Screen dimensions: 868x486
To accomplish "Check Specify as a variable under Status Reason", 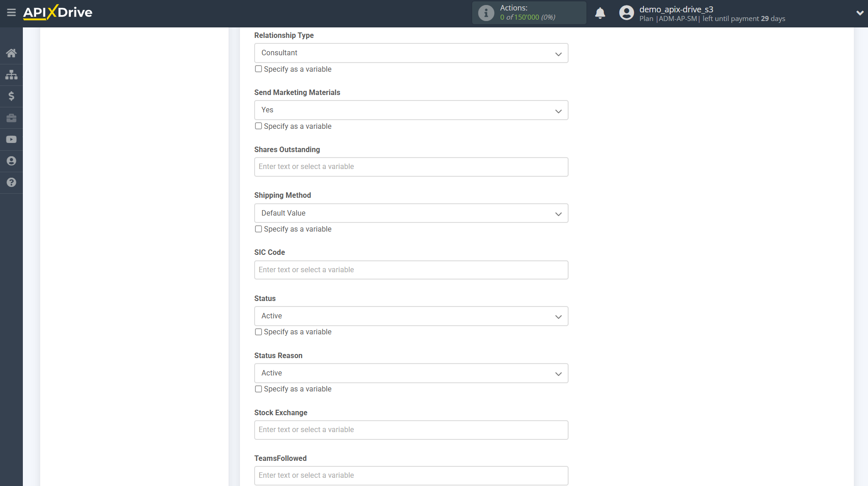I will click(x=258, y=389).
